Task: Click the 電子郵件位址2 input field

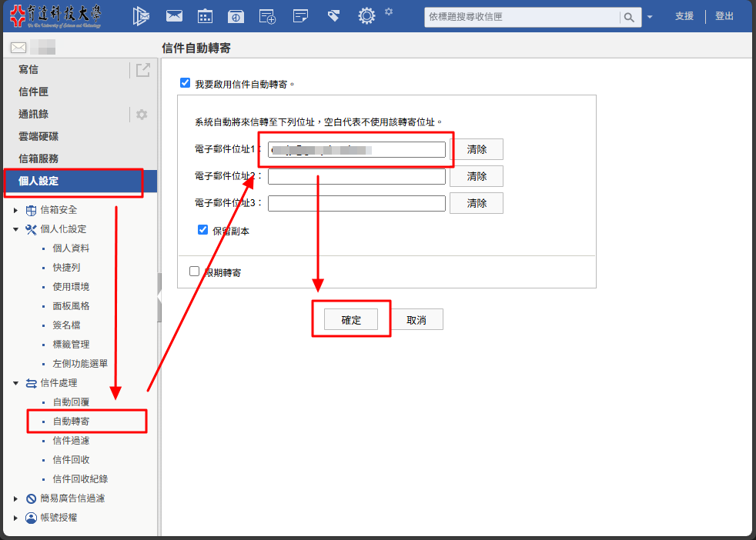Action: 356,177
